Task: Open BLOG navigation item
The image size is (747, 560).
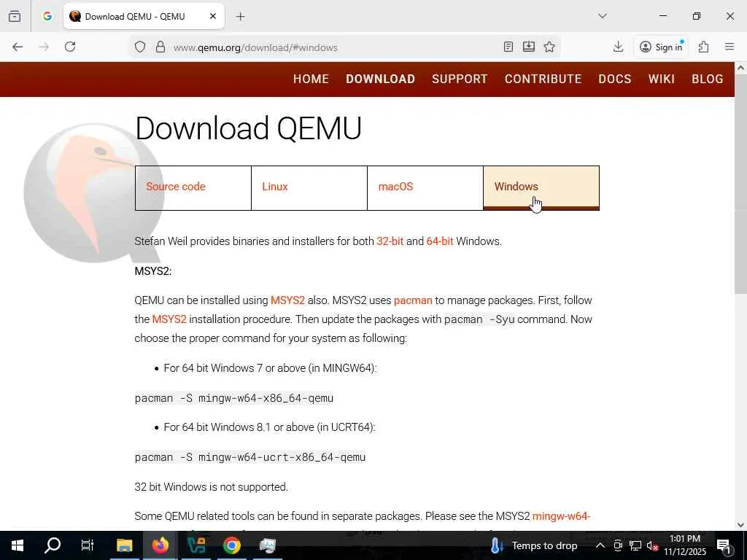Action: coord(708,79)
